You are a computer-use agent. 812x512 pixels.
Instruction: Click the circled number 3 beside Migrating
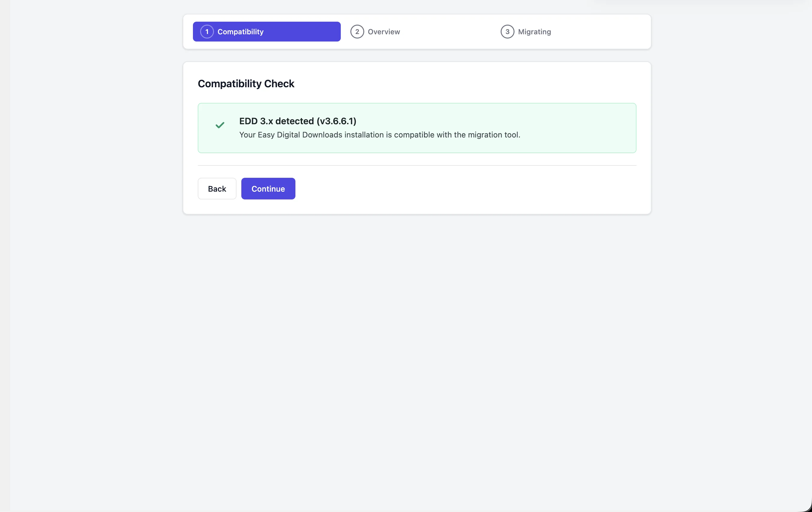tap(508, 31)
